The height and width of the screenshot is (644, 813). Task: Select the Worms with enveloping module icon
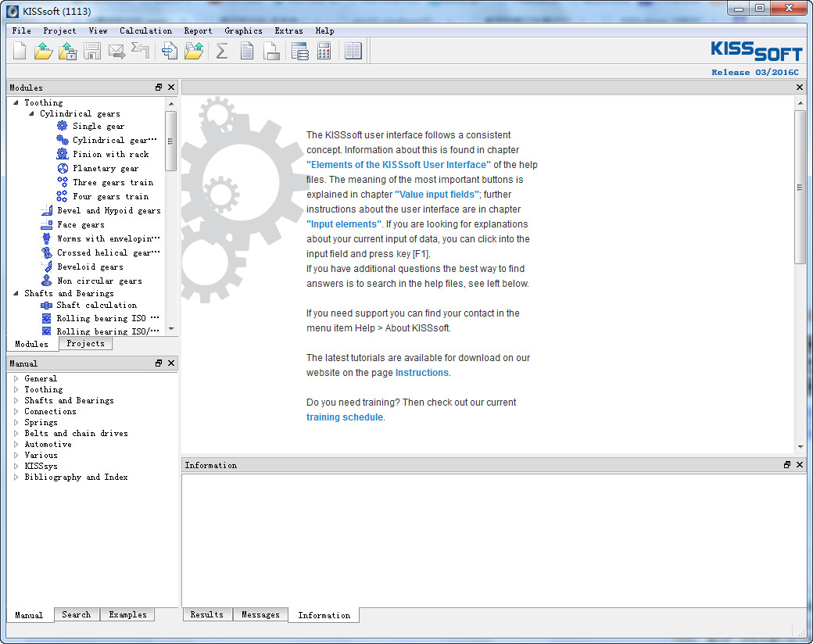[x=47, y=238]
